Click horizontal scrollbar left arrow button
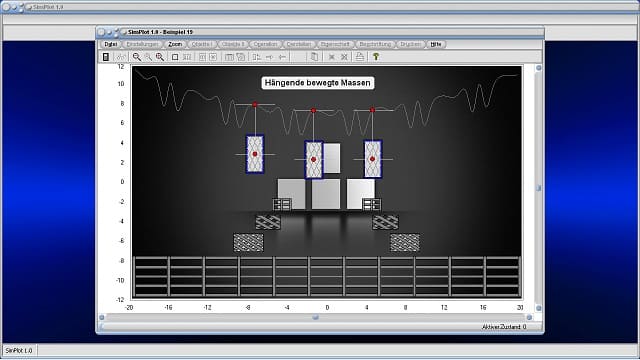The image size is (640, 360). pos(102,317)
